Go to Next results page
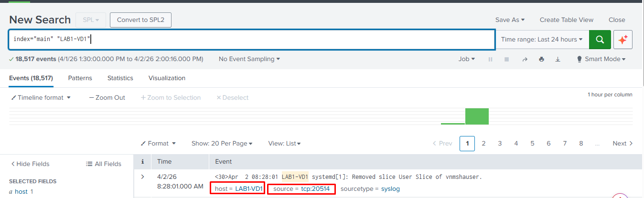 pos(623,143)
